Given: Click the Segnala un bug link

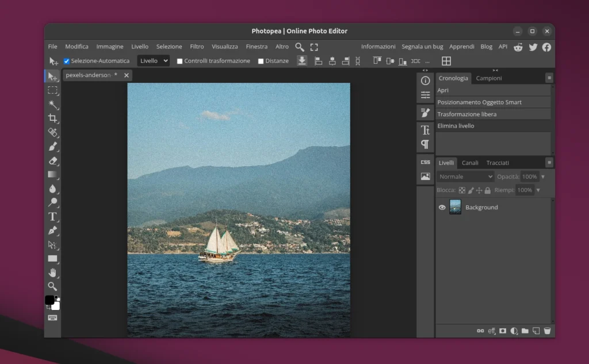Looking at the screenshot, I should 423,47.
